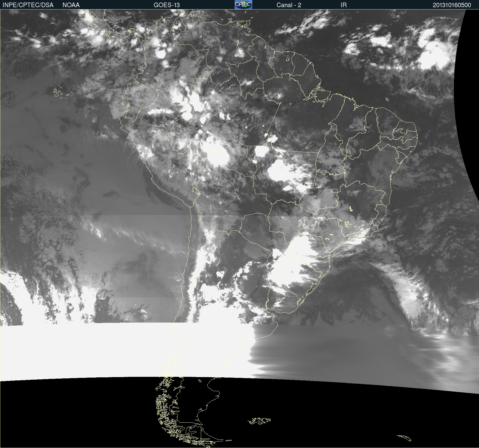Image resolution: width=479 pixels, height=448 pixels.
Task: Click the NOAA label in the header
Action: (x=71, y=5)
